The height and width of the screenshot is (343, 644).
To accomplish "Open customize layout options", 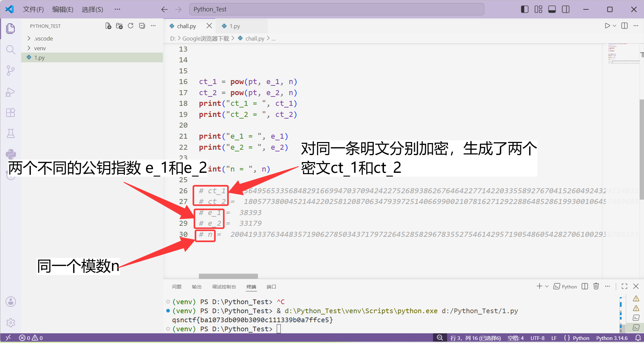I will click(538, 9).
